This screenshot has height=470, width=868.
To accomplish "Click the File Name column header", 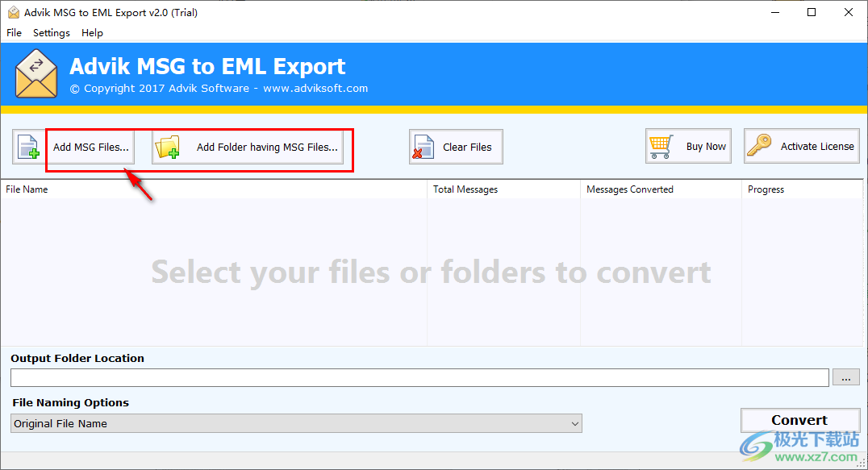I will pos(214,189).
